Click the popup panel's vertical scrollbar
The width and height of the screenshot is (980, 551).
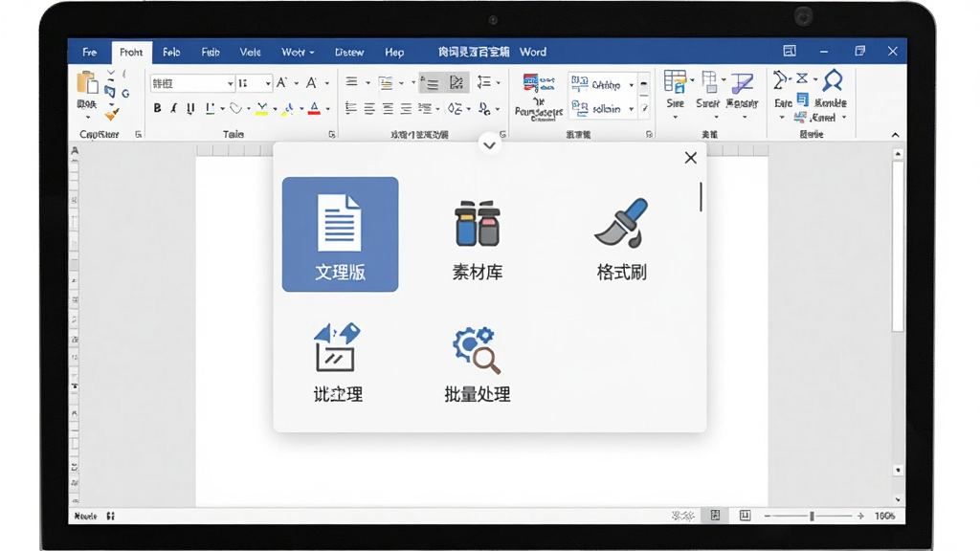coord(701,197)
